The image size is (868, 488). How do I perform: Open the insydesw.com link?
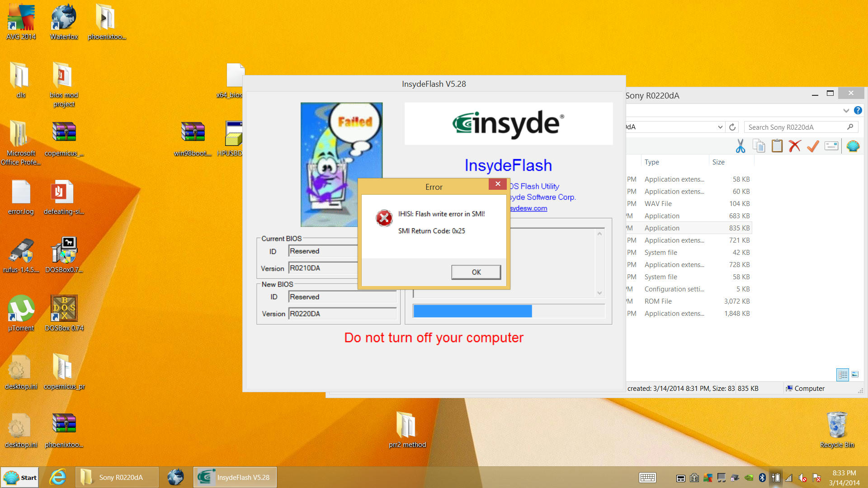click(528, 208)
